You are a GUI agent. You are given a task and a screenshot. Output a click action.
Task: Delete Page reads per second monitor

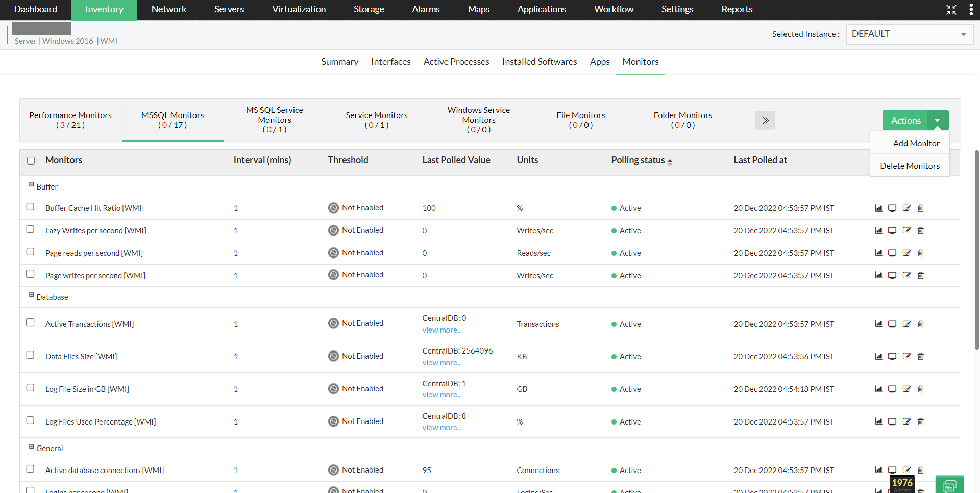[921, 253]
